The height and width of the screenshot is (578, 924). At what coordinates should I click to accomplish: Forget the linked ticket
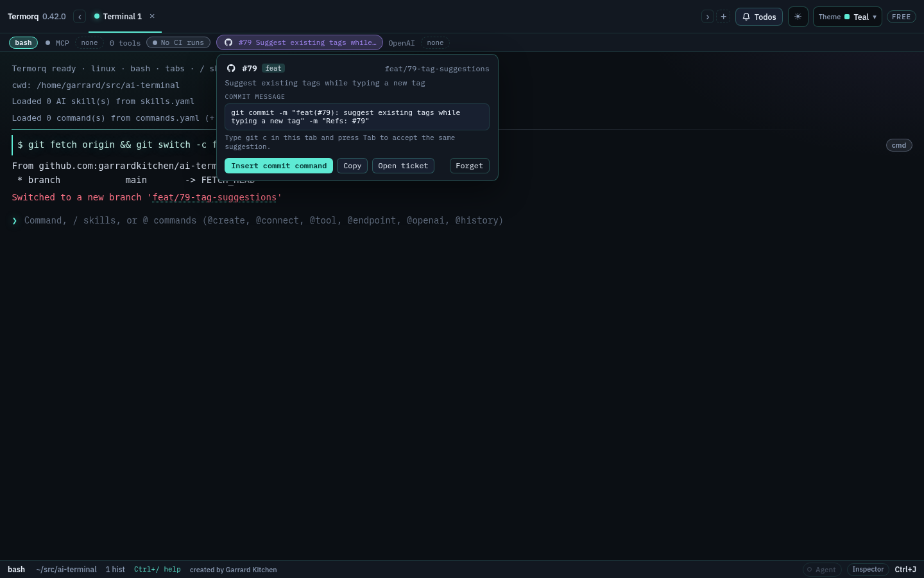(469, 166)
